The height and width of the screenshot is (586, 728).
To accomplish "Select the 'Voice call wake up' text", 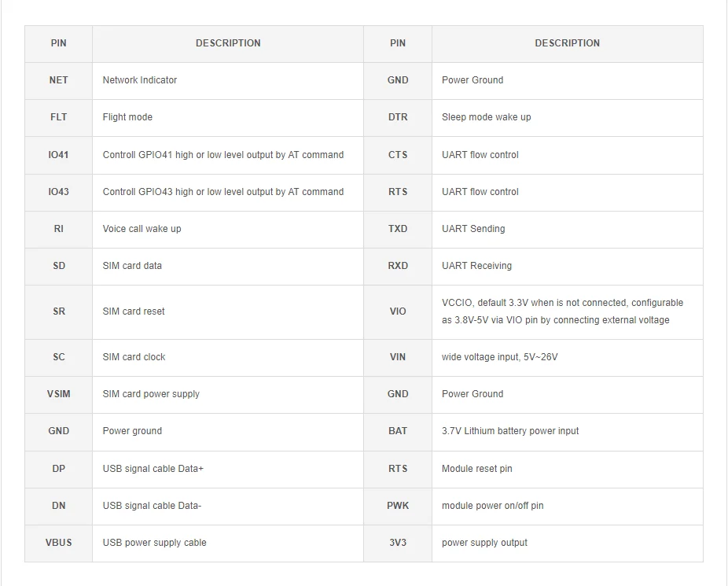I will point(142,229).
